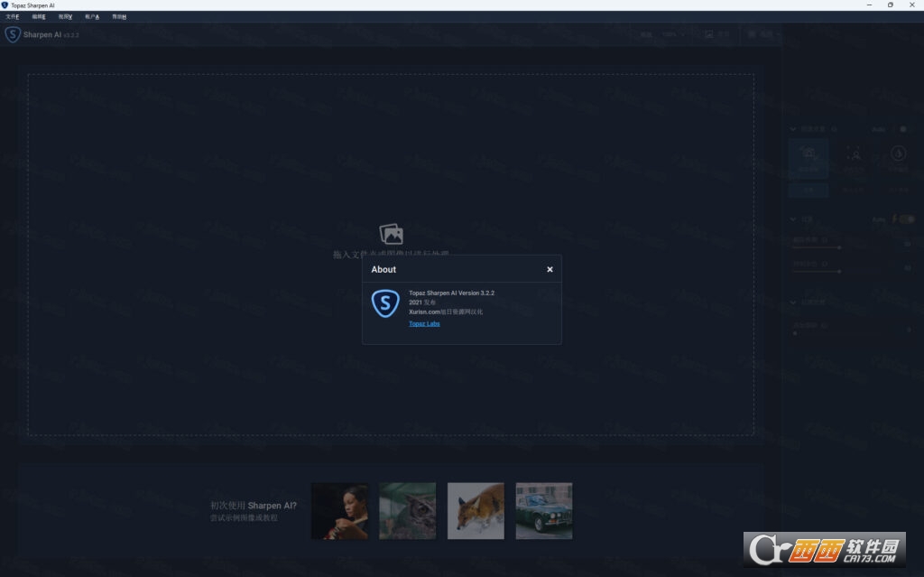Viewport: 924px width, 577px height.
Task: Open the comparison view dropdown in top toolbar
Action: [765, 35]
